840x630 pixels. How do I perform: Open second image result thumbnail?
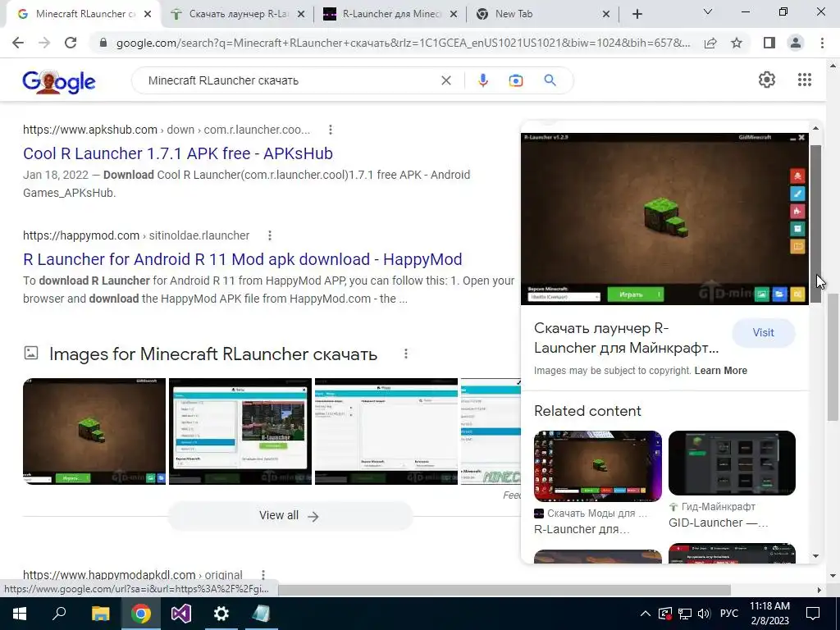pyautogui.click(x=240, y=431)
